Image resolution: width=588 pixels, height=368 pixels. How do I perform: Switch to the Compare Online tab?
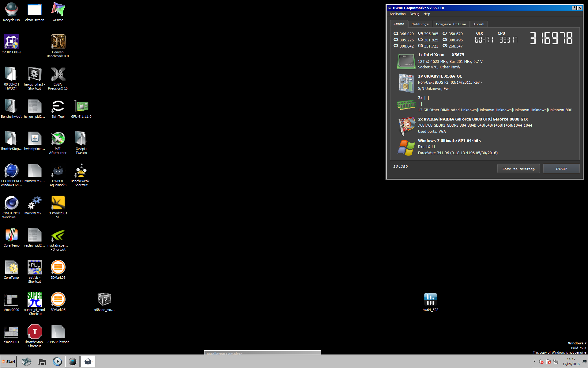point(451,24)
